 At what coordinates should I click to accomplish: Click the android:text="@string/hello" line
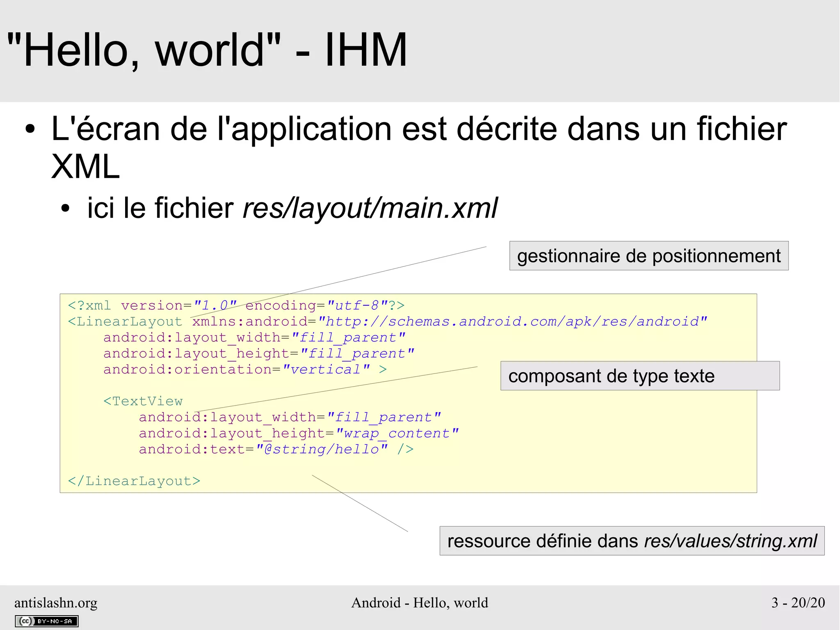tap(276, 449)
